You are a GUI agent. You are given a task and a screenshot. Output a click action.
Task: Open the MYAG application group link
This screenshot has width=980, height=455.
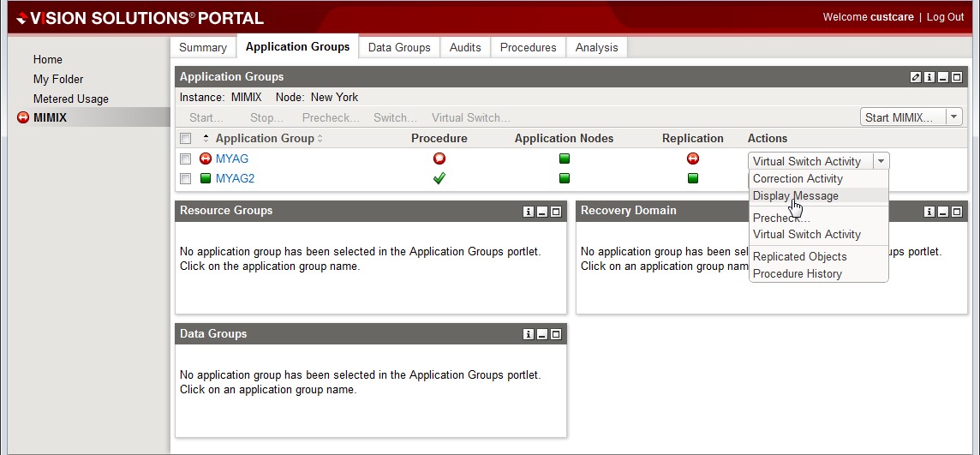tap(232, 159)
